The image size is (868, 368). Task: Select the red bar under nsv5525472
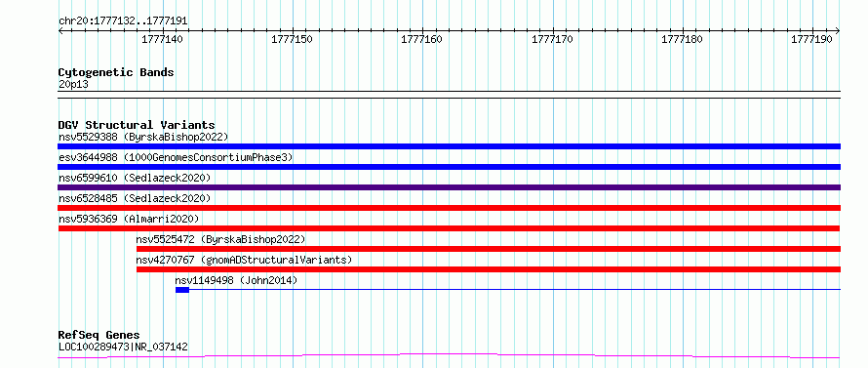click(x=489, y=249)
